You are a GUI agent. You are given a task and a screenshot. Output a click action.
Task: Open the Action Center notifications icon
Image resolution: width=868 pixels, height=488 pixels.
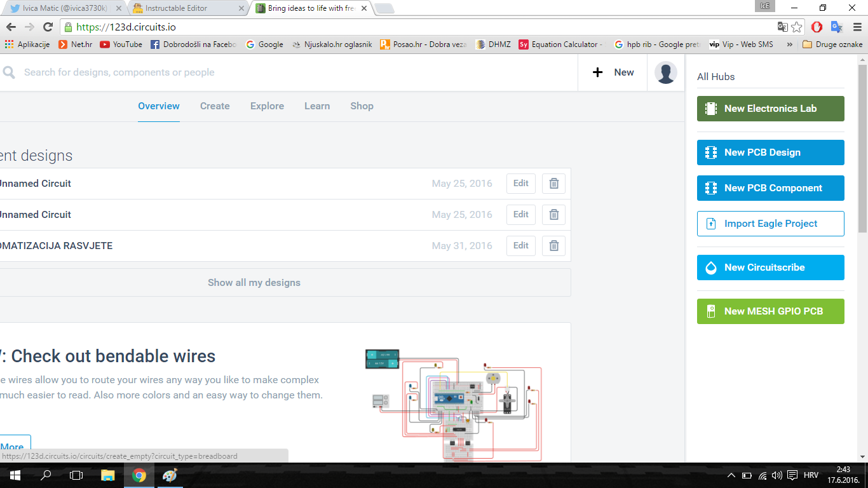point(792,475)
